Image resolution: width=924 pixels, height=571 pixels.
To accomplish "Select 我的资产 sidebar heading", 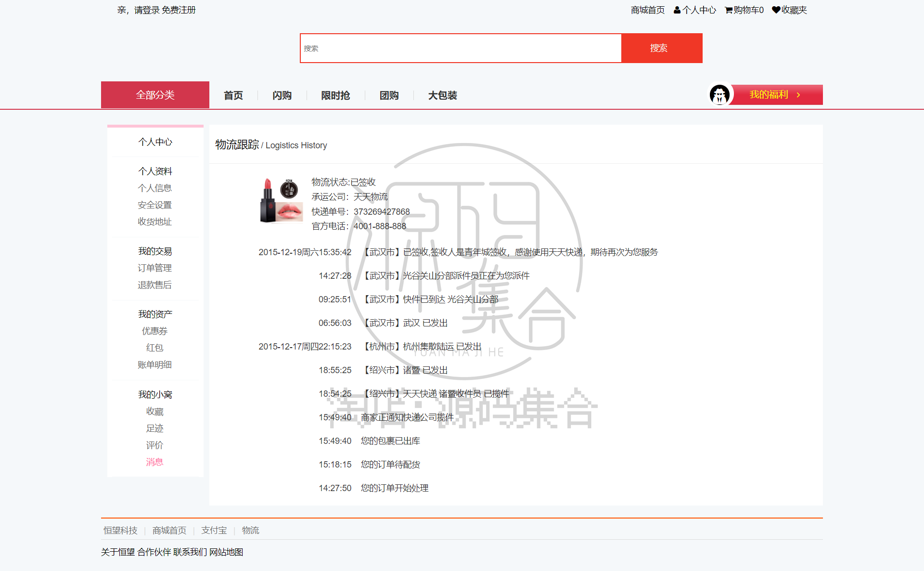I will [155, 314].
